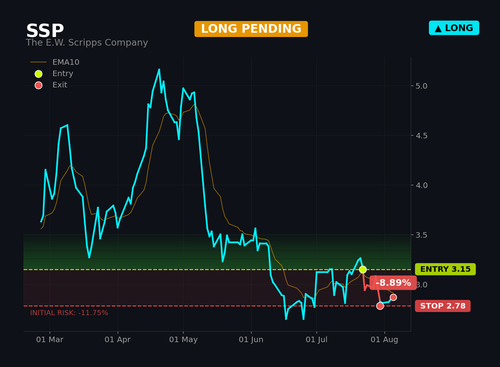This screenshot has height=367, width=500.
Task: Click the red Exit legend dot
Action: pyautogui.click(x=38, y=85)
